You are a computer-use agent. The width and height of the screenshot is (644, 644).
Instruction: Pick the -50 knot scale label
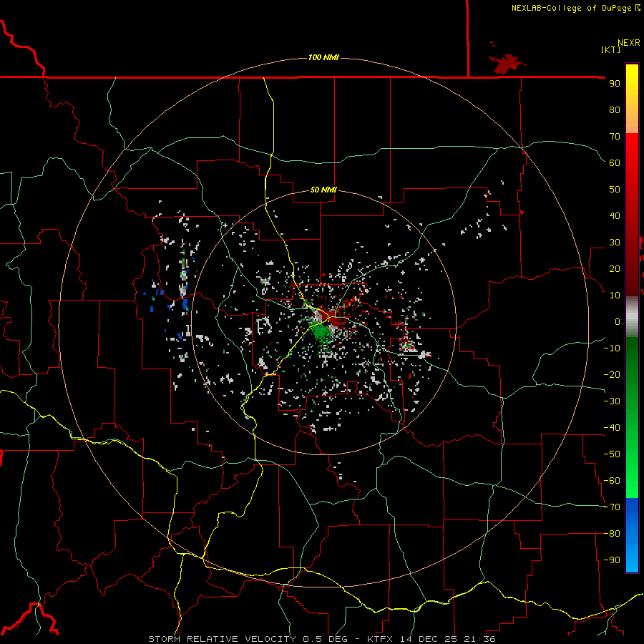612,454
